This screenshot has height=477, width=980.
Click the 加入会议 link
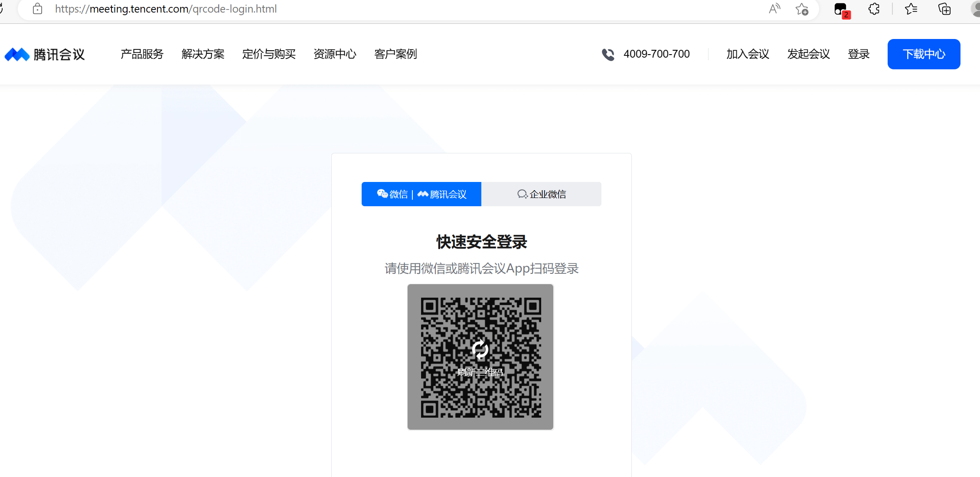747,54
